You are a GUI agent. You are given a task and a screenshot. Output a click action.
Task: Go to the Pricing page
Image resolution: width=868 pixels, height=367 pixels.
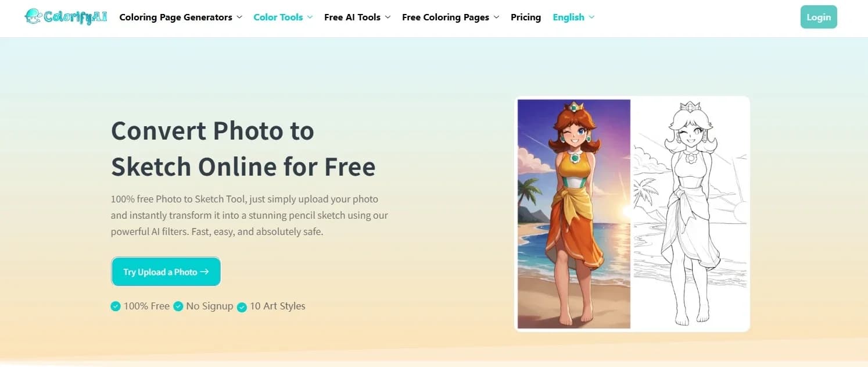tap(526, 17)
